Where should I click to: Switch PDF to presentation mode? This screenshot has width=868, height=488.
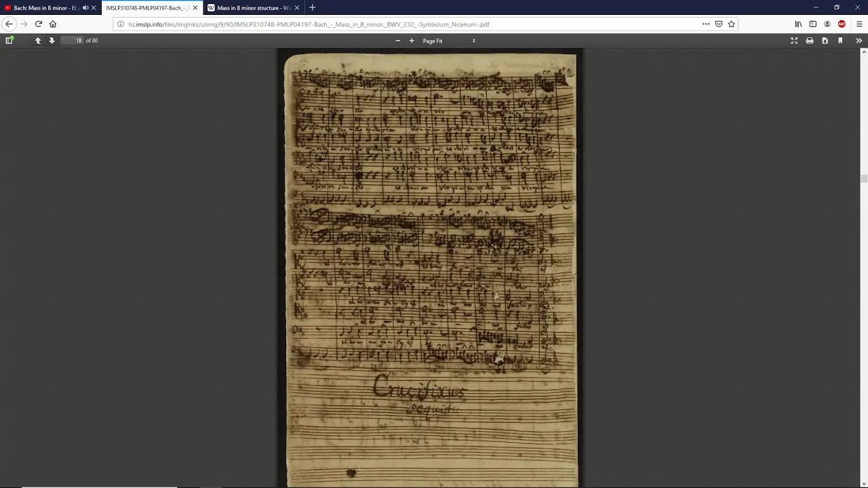794,41
